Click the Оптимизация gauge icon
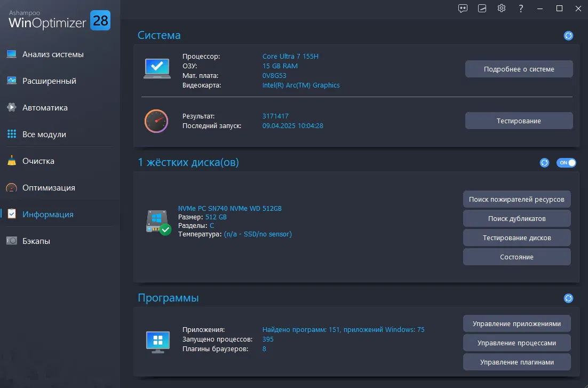The height and width of the screenshot is (388, 588). tap(12, 188)
